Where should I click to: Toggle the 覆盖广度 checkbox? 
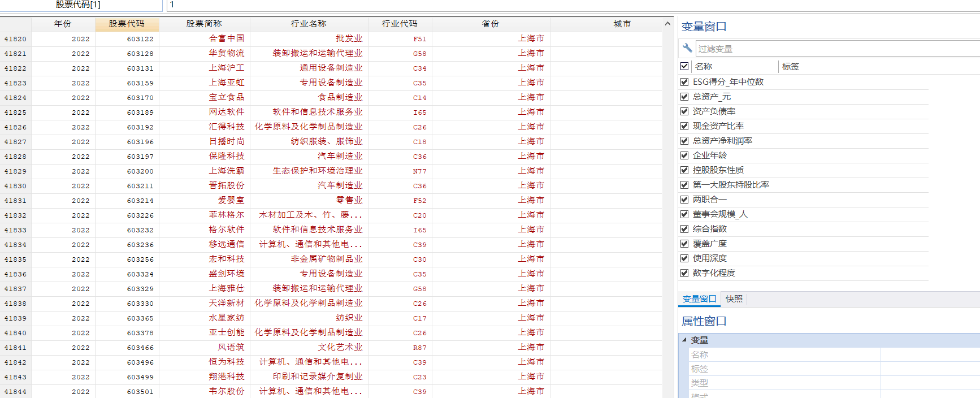(x=684, y=244)
